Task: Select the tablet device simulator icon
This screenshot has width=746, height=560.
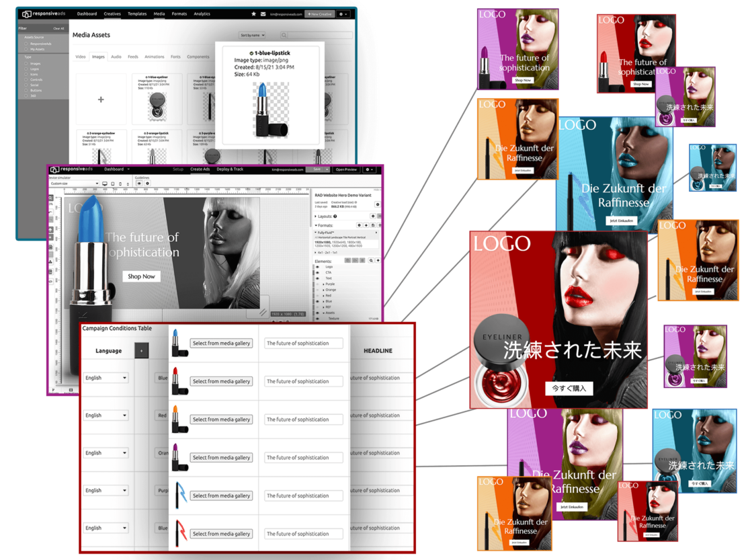Action: pos(113,184)
